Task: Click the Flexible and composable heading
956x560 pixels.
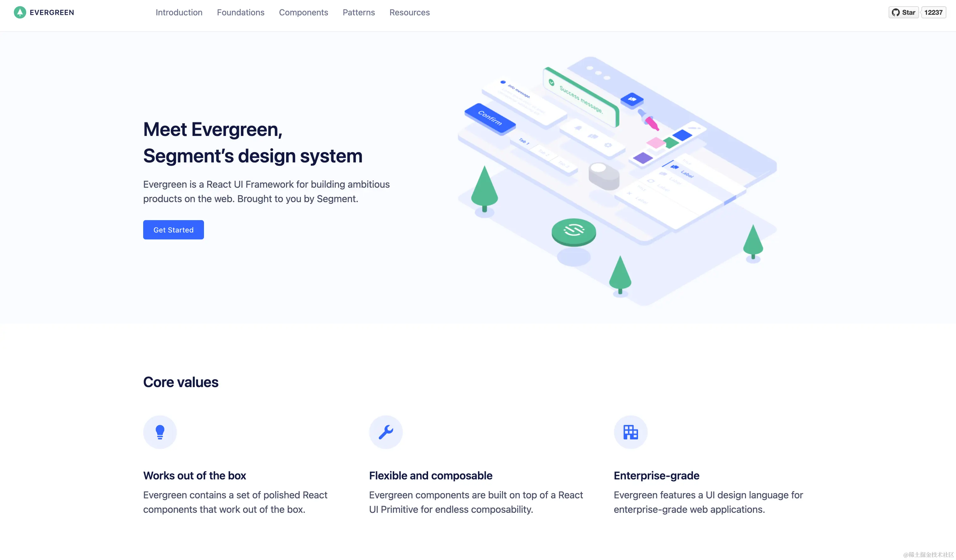Action: coord(431,475)
